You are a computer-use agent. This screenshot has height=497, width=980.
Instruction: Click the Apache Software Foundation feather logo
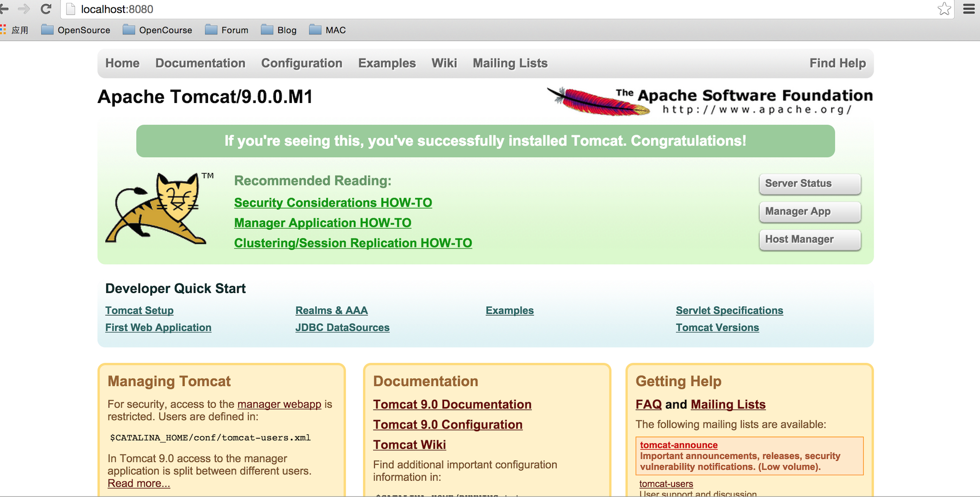pyautogui.click(x=710, y=101)
